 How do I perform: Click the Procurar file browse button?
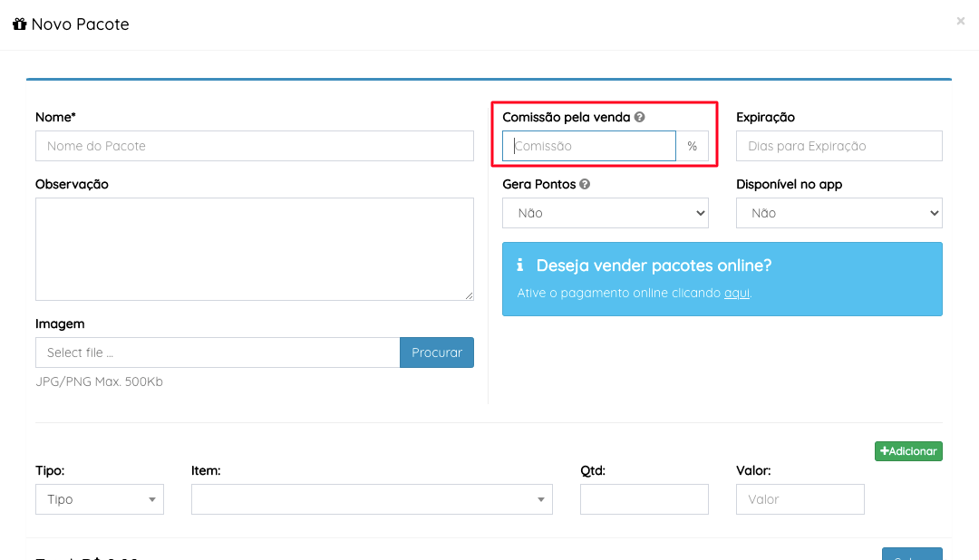coord(436,352)
